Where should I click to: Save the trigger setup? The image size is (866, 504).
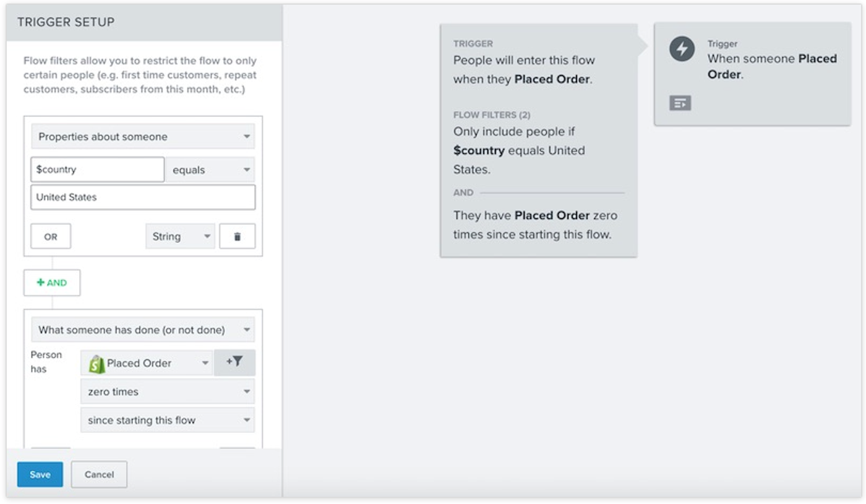pyautogui.click(x=40, y=474)
